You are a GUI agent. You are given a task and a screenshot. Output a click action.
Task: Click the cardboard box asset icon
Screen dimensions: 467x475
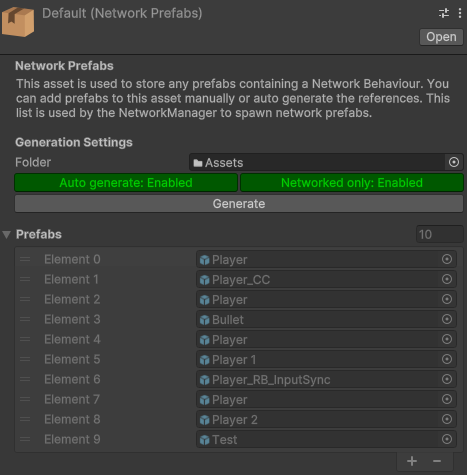[18, 21]
